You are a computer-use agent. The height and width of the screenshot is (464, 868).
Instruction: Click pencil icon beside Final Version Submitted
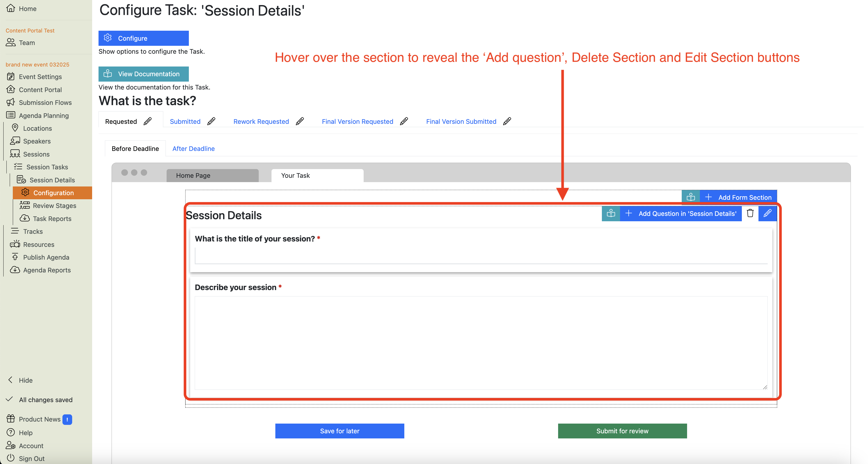pos(507,121)
